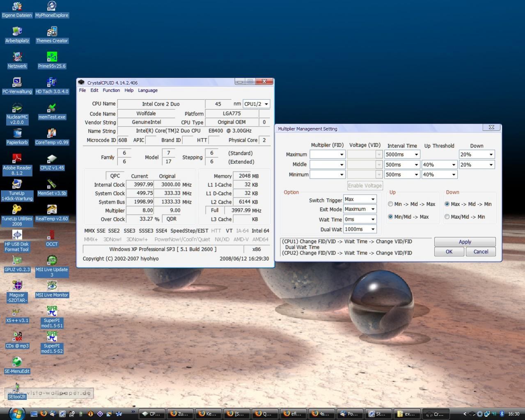The image size is (525, 420).
Task: Open the Function menu in CrystalCPUID
Action: 111,90
